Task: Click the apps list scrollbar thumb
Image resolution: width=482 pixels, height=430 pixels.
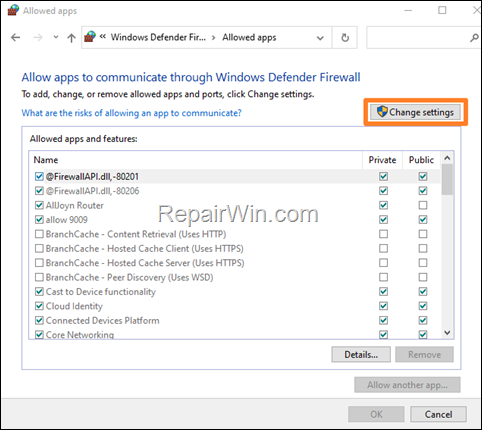Action: tap(447, 179)
